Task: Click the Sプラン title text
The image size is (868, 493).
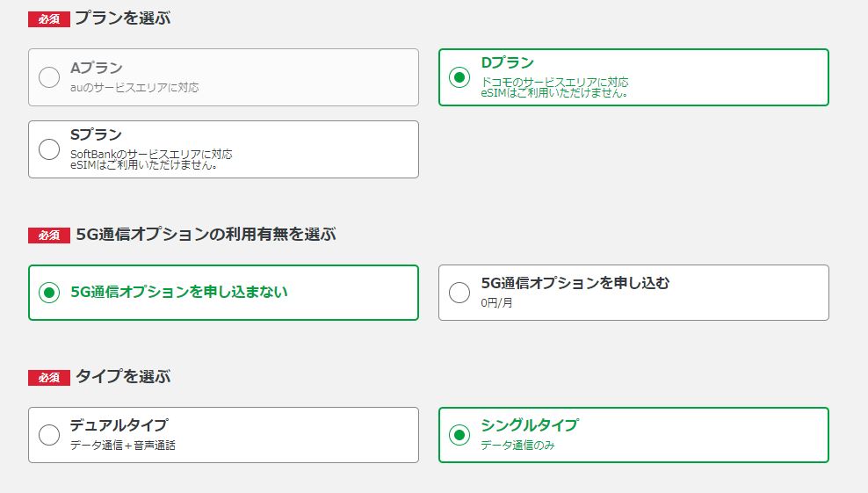Action: click(96, 134)
